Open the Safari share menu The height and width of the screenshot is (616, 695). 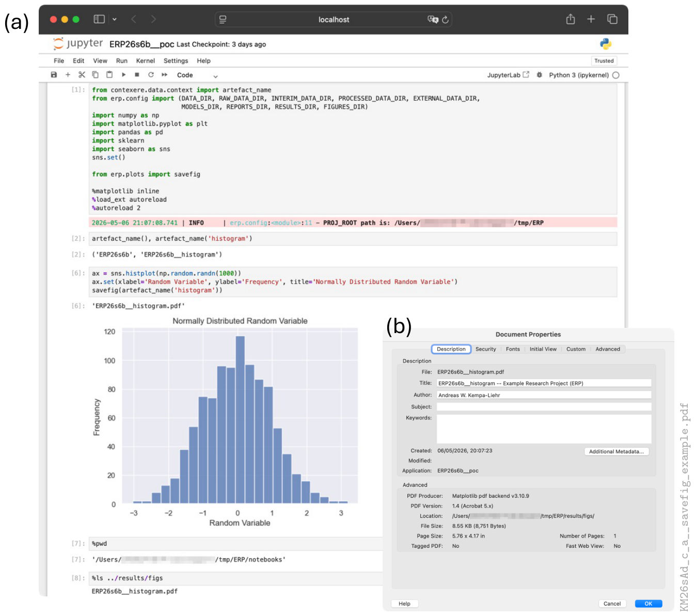coord(571,19)
